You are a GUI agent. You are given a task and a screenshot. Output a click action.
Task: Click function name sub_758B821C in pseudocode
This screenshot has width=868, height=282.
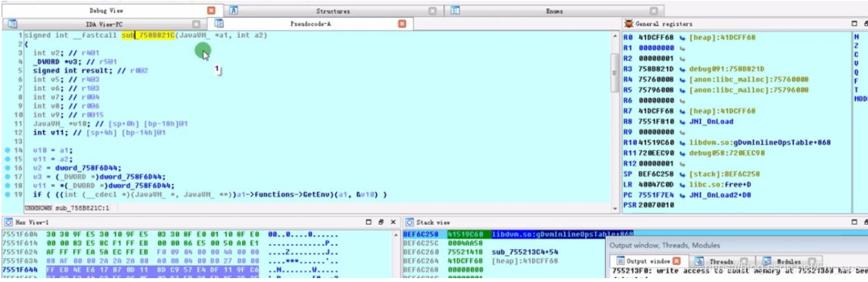tap(148, 35)
